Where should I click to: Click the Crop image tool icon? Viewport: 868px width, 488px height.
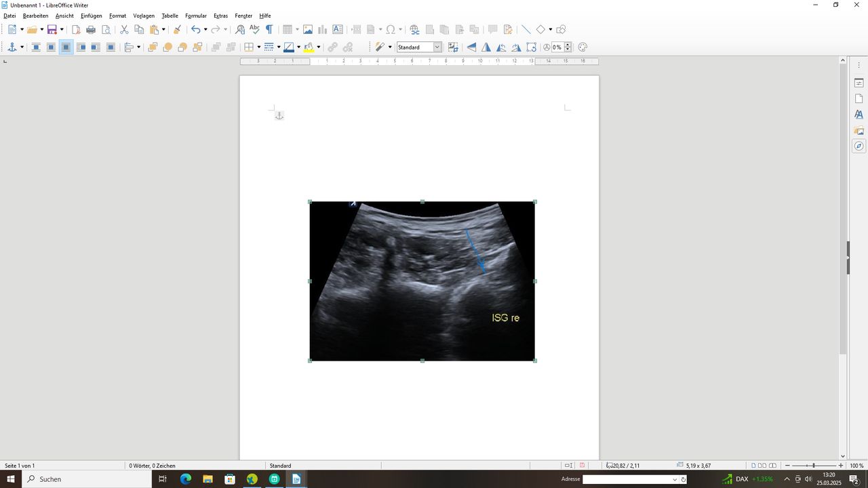point(453,47)
